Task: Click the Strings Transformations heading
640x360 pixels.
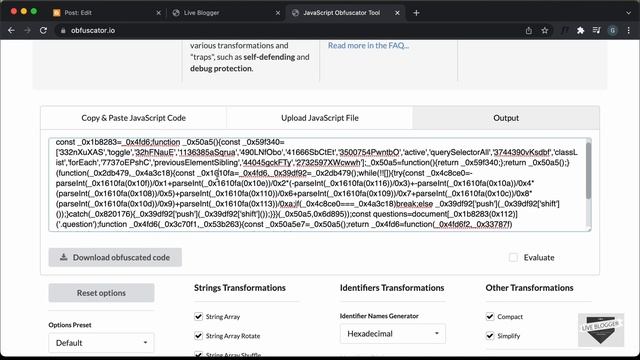Action: tap(240, 288)
